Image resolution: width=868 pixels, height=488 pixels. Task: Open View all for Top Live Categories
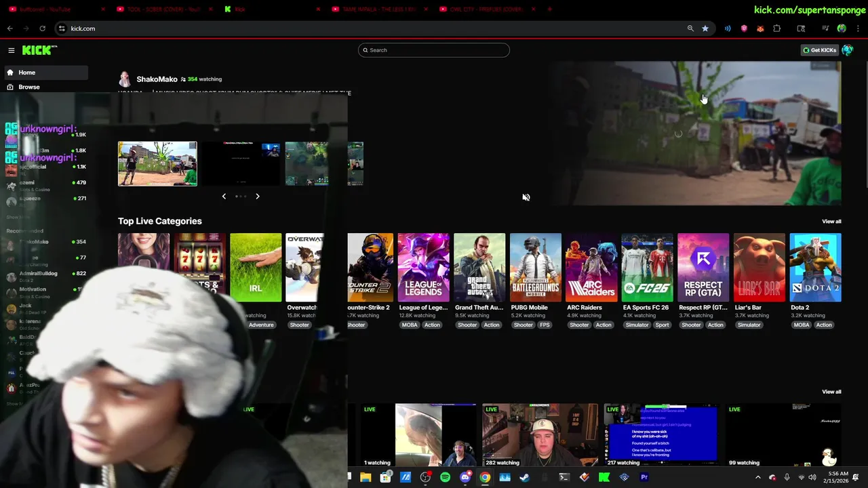click(x=831, y=222)
